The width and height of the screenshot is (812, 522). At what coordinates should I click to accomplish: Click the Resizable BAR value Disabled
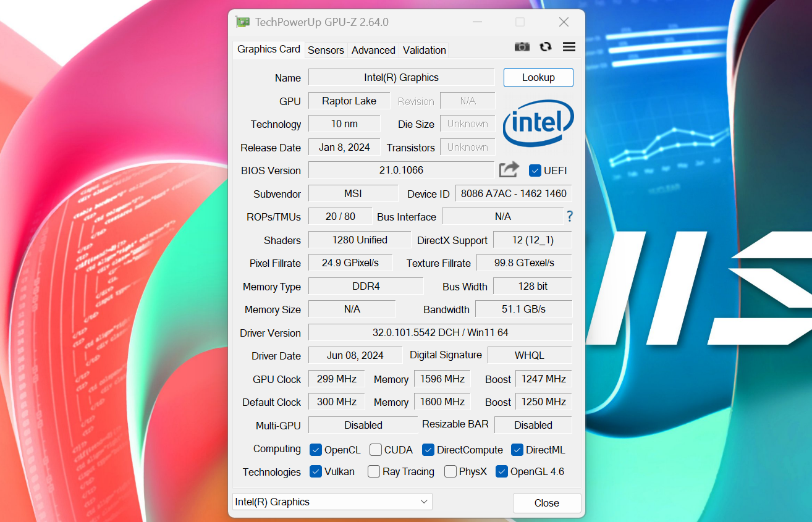click(x=533, y=425)
